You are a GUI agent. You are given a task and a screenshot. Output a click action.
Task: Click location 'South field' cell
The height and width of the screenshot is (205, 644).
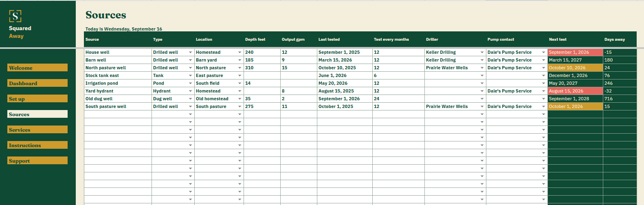[219, 83]
